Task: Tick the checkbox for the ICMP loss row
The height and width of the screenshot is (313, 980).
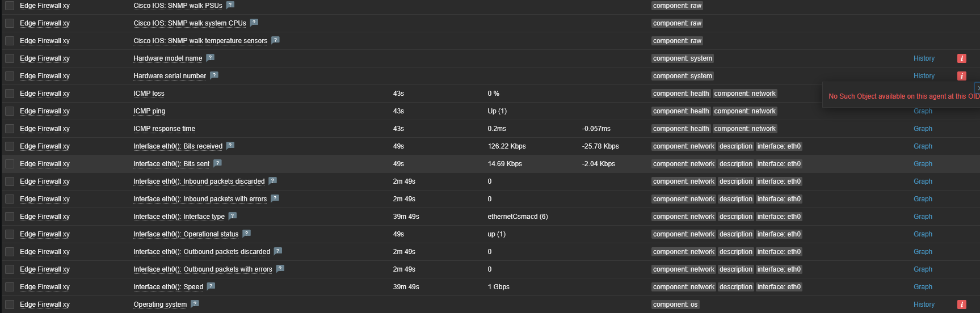Action: coord(10,94)
